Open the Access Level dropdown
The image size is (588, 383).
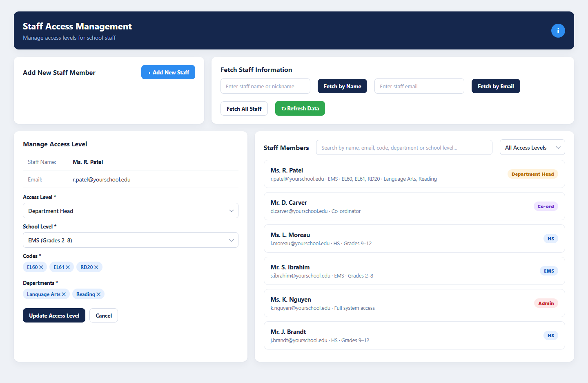click(131, 211)
